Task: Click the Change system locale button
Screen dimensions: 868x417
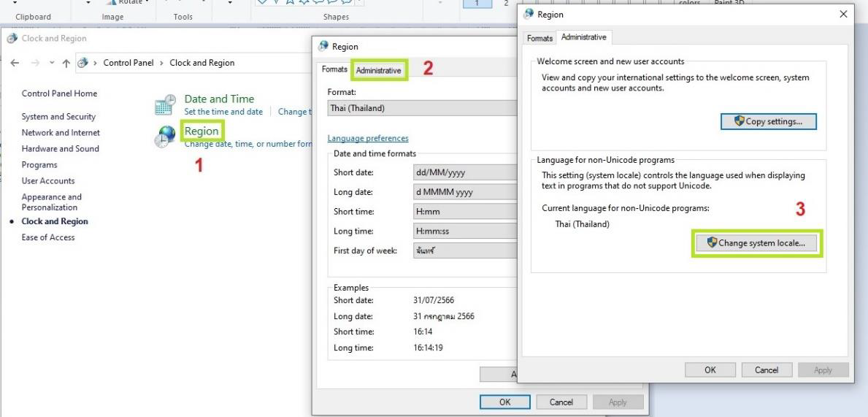Action: [x=756, y=243]
